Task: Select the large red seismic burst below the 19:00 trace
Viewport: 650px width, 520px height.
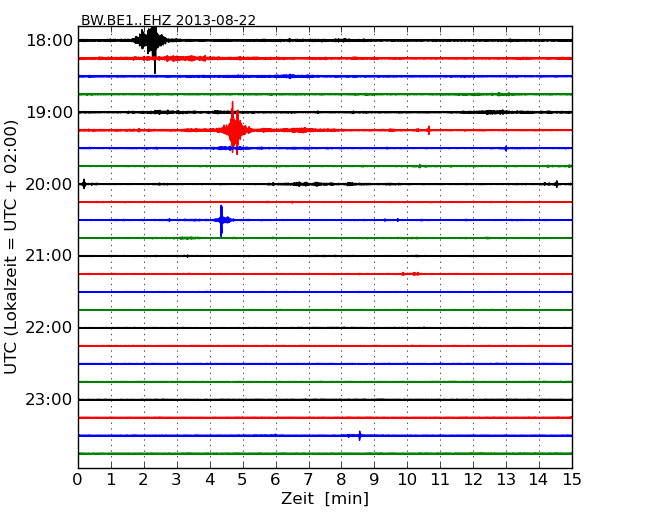Action: (234, 129)
